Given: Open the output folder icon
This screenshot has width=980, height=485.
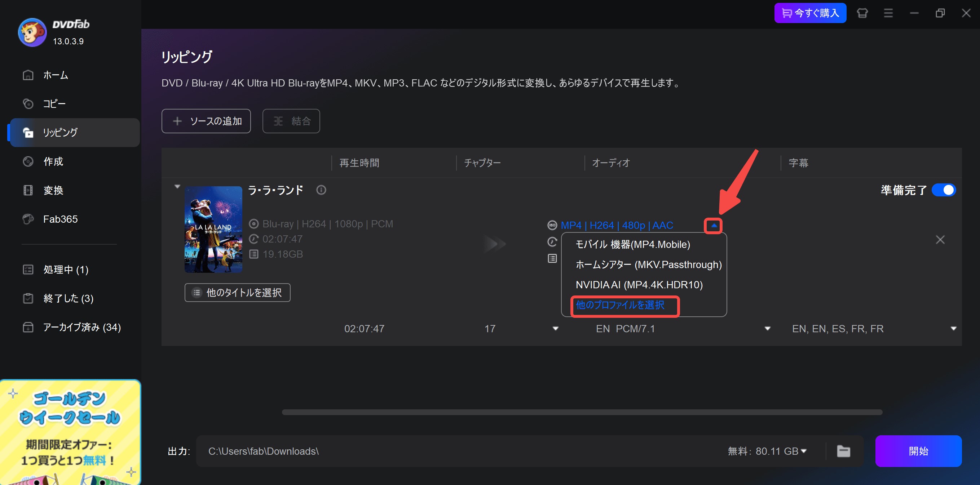Looking at the screenshot, I should click(x=843, y=451).
